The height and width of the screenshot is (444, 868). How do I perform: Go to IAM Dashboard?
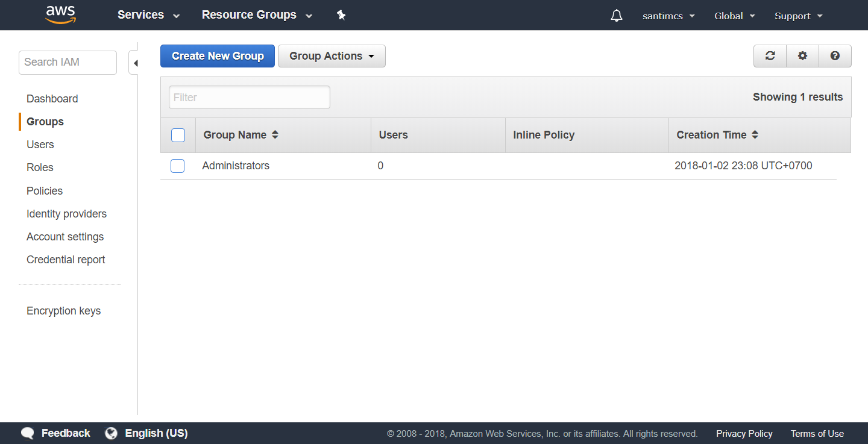click(x=52, y=99)
